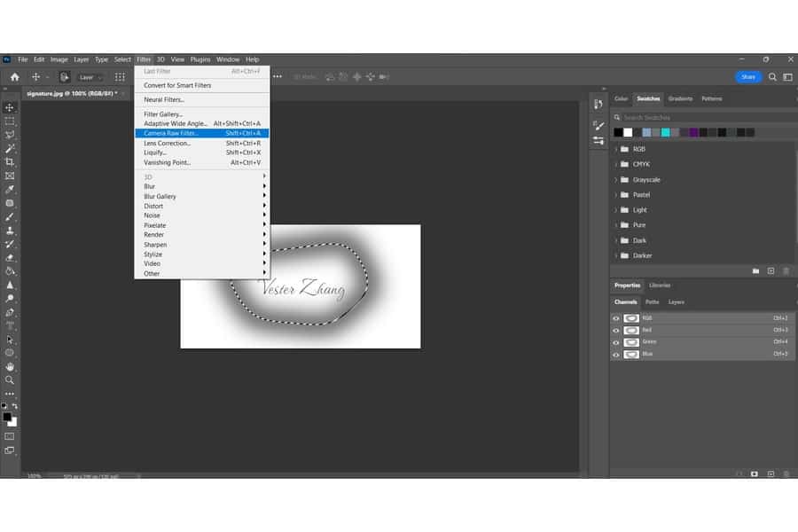
Task: Pick the cyan swatch in recent colors
Action: click(665, 132)
